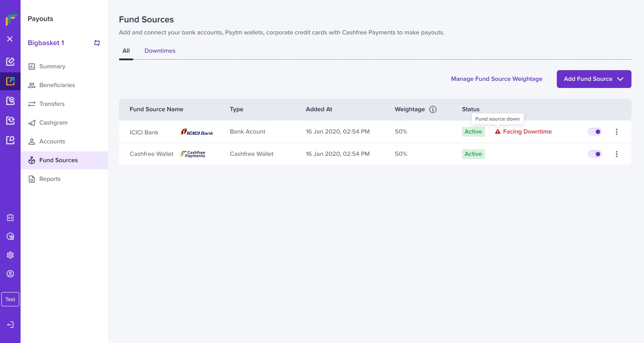Click Active badge in ICICI Bank row
644x343 pixels.
coord(473,132)
